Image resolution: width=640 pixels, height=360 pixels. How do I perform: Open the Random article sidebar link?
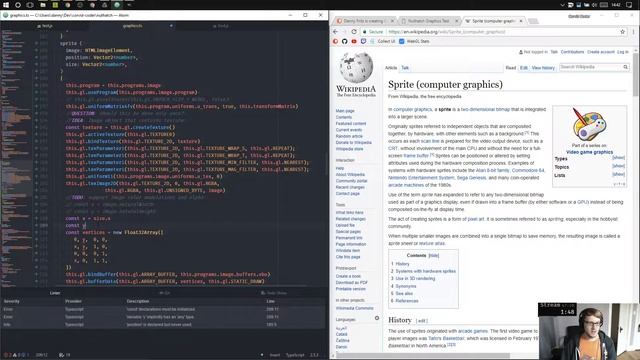coord(349,136)
